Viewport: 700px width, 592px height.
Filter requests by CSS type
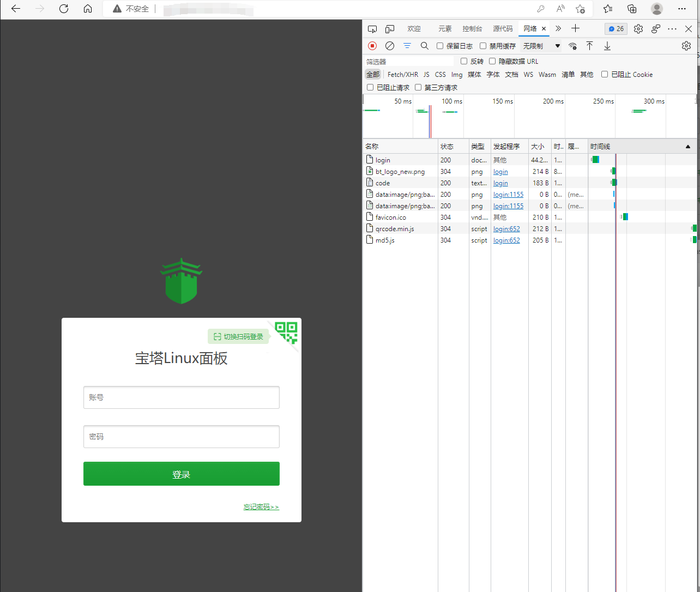pos(440,75)
